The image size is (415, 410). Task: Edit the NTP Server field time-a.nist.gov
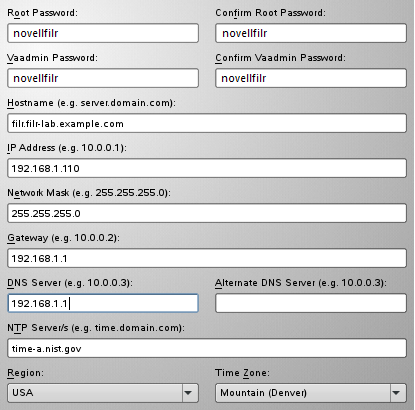207,348
